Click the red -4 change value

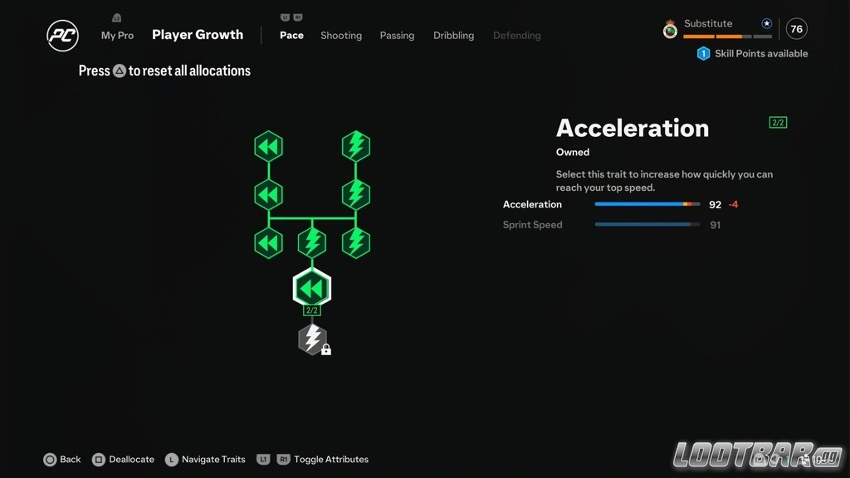click(x=733, y=204)
